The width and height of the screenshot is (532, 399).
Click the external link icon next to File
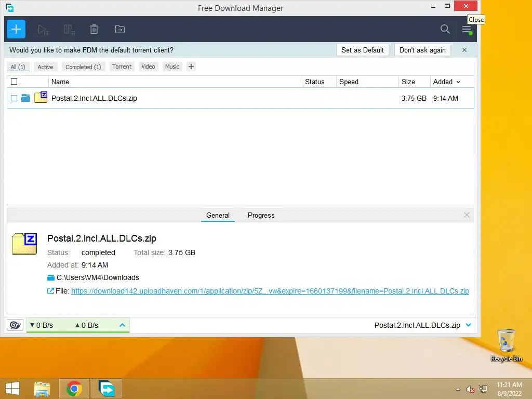point(50,291)
